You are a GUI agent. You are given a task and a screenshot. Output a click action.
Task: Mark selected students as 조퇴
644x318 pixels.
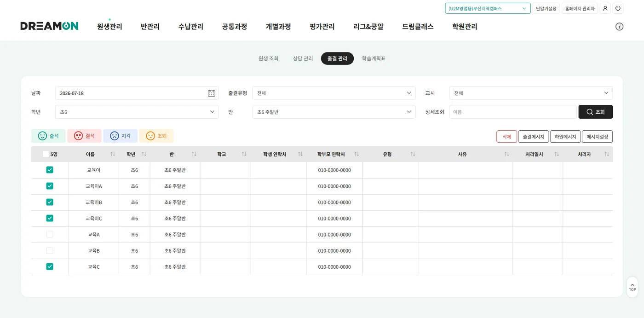(156, 136)
